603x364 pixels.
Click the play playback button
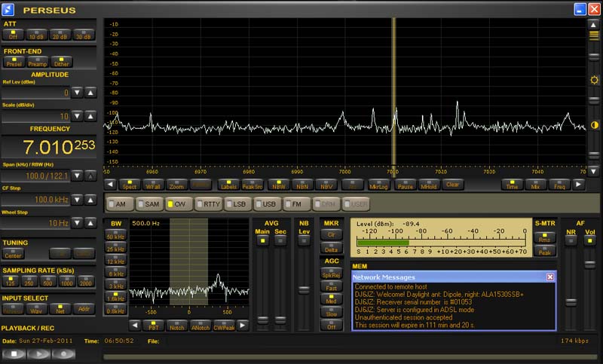point(38,354)
